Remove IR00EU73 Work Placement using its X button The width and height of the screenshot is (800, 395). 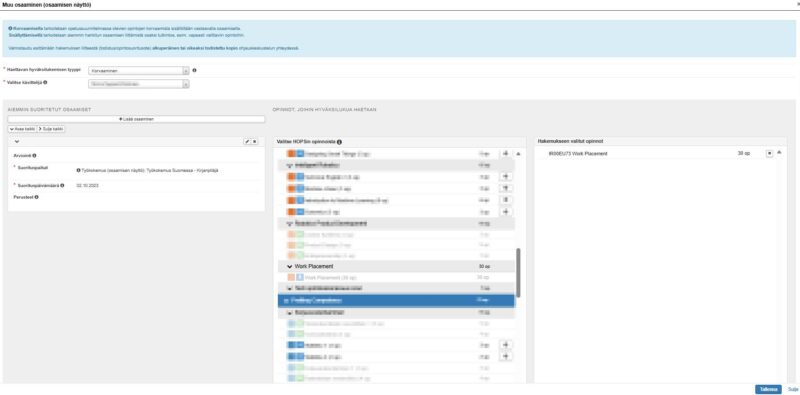pos(769,154)
